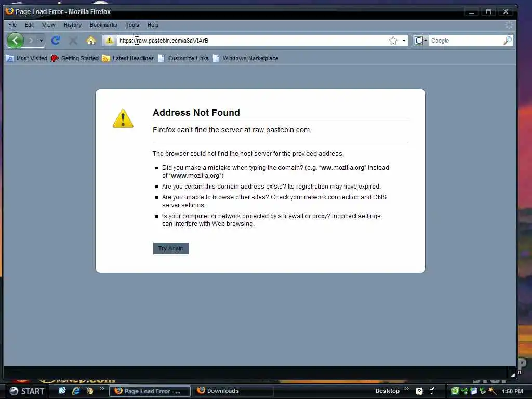Reload the page with the blue refresh icon
Screen dimensions: 532x399
click(x=56, y=41)
